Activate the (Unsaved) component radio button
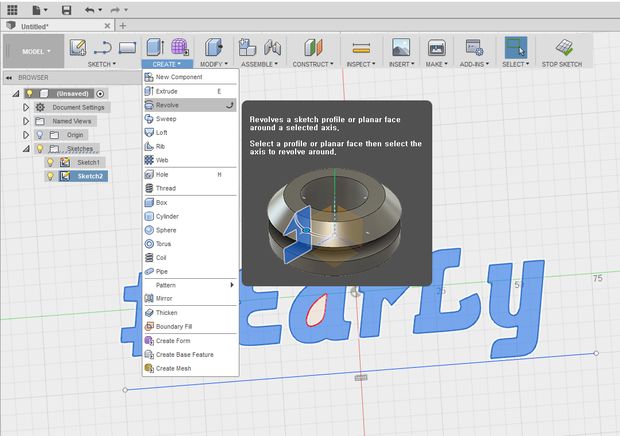 click(100, 93)
